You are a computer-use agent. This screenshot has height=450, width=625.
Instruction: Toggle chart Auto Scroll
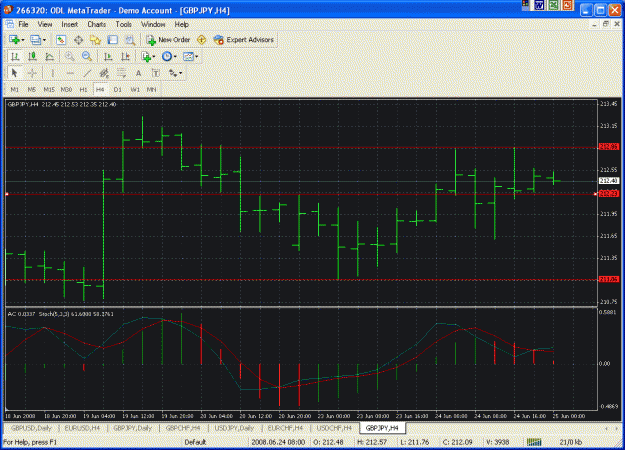[x=108, y=57]
